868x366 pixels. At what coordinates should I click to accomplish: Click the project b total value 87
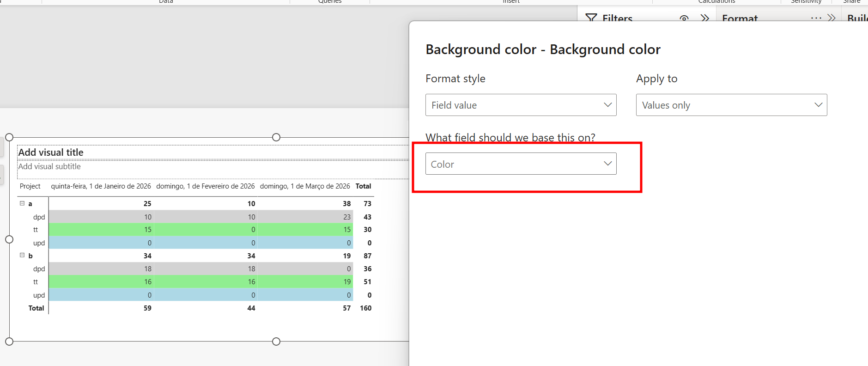coord(367,256)
